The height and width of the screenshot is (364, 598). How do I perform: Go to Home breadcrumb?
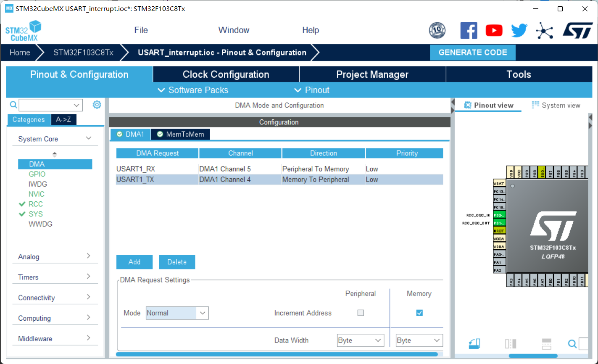(x=20, y=53)
